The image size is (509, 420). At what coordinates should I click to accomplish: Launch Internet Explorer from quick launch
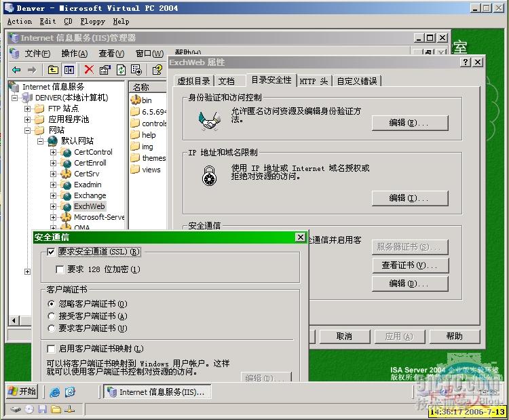pyautogui.click(x=54, y=392)
